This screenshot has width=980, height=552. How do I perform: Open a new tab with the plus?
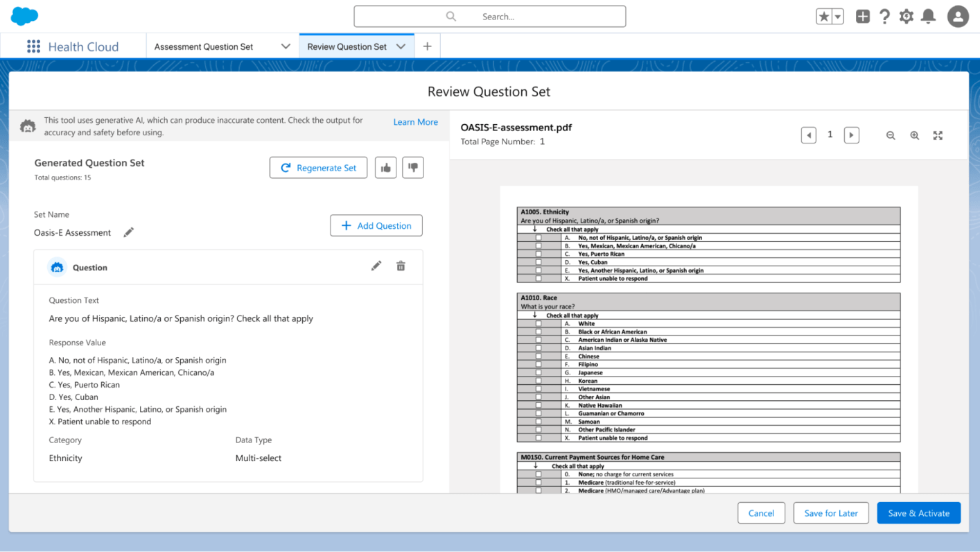pyautogui.click(x=427, y=45)
